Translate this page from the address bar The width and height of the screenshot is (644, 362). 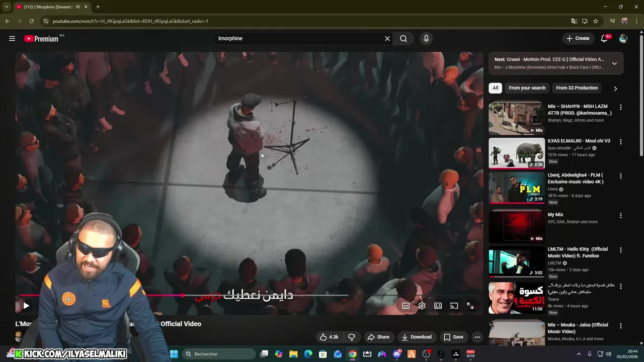[574, 21]
